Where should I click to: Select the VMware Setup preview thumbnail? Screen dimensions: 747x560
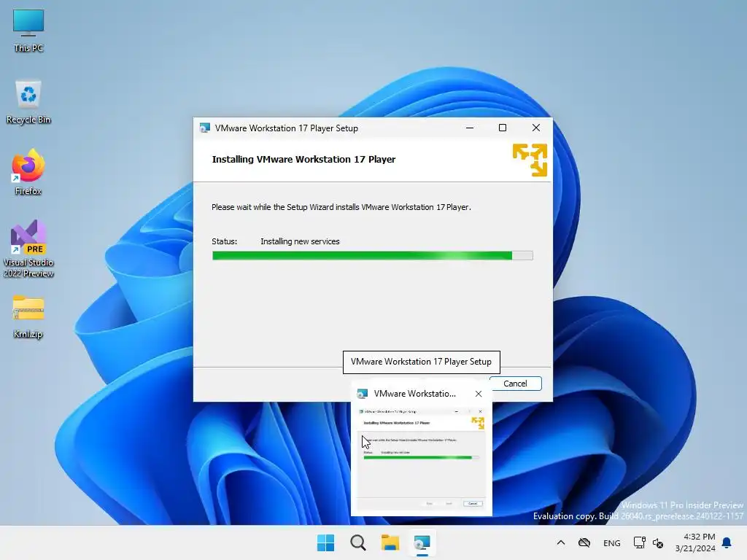pos(421,458)
